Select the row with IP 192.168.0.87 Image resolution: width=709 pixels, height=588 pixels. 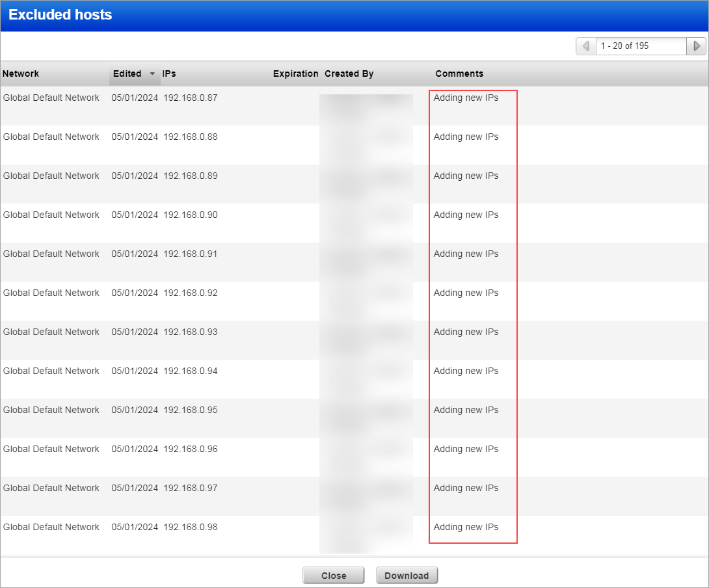(x=195, y=98)
